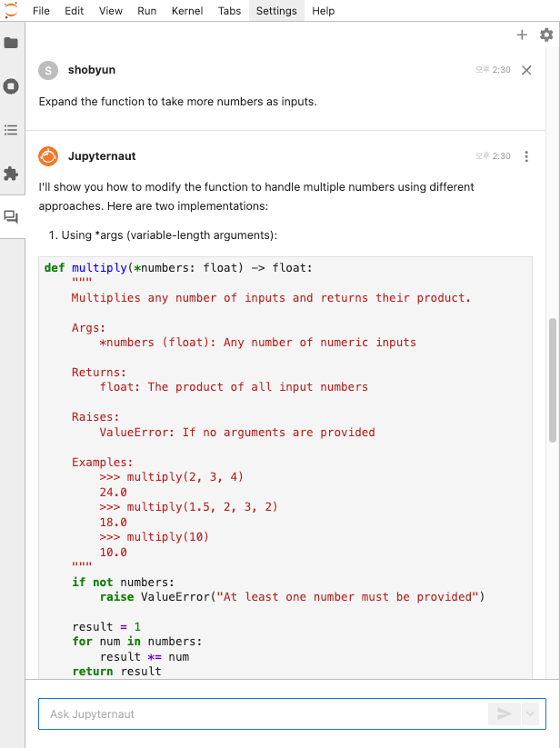The width and height of the screenshot is (560, 748).
Task: Click shobyun's avatar circle
Action: 47,69
